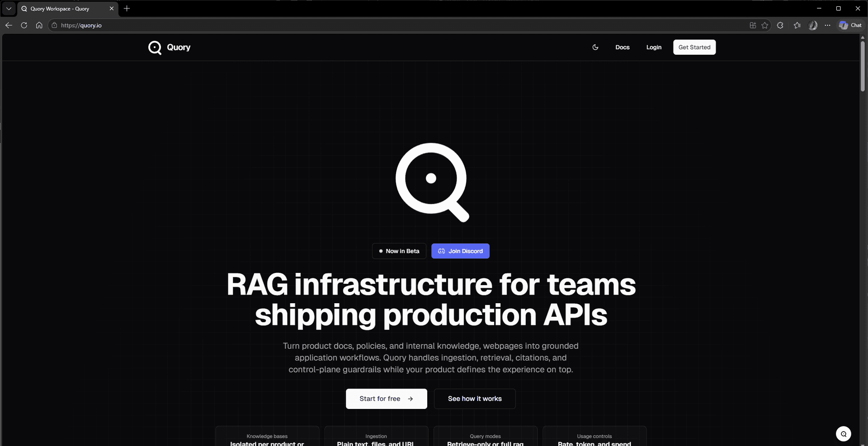Click the page vertical scrollbar thumb

863,66
